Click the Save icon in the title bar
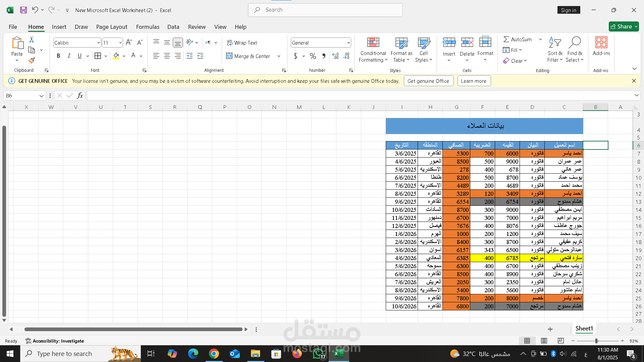Screen dimensions: 644x362 coord(23,10)
